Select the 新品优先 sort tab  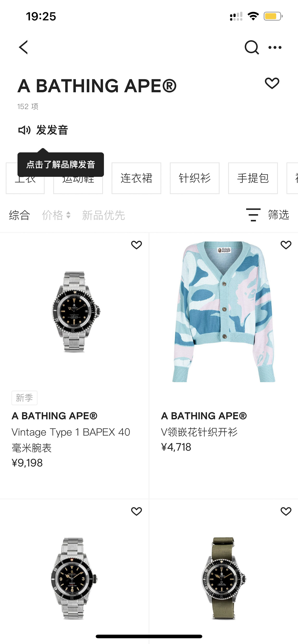click(103, 215)
